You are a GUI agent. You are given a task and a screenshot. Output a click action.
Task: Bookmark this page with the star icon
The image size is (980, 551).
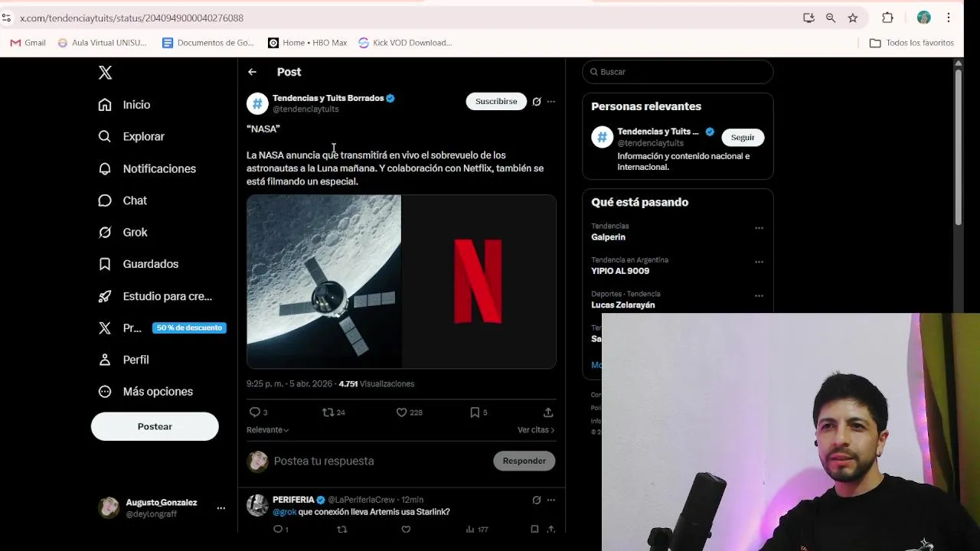click(853, 18)
